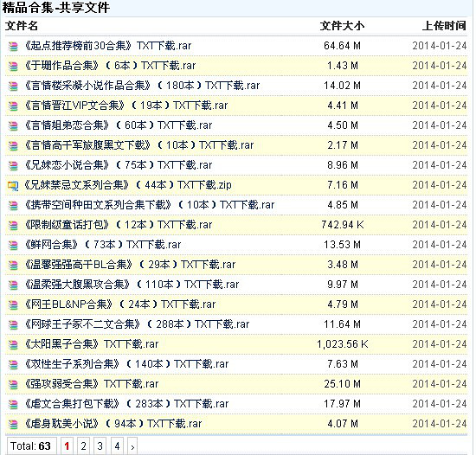Image resolution: width=476 pixels, height=455 pixels.
Task: Click the rar icon beside 《于珊作品合集》
Action: tap(13, 66)
